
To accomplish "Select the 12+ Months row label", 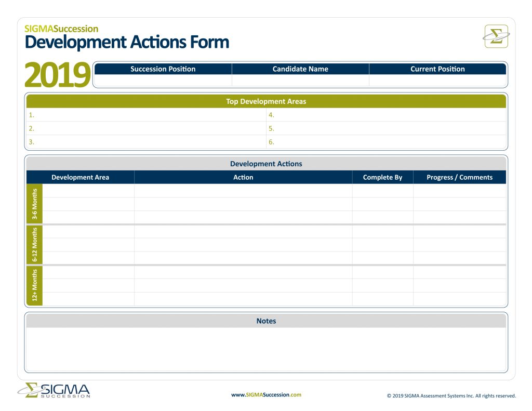I will (x=35, y=285).
